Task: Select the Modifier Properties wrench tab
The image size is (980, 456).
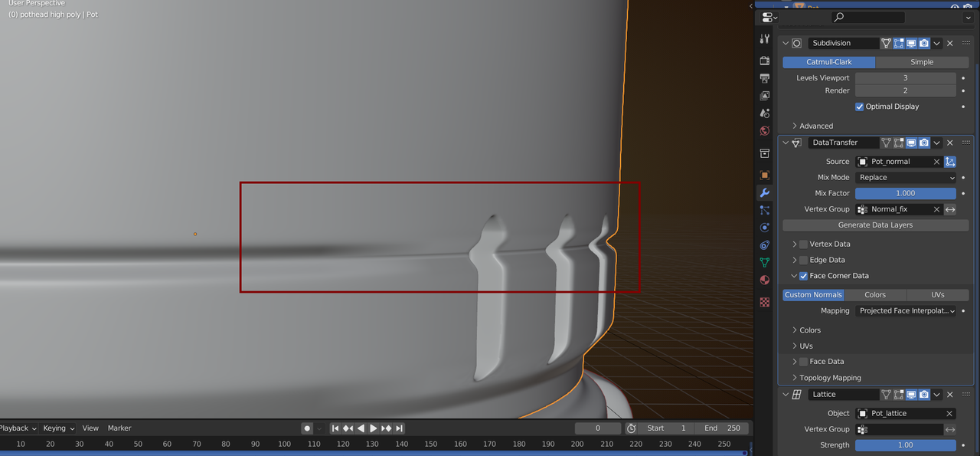Action: coord(764,192)
